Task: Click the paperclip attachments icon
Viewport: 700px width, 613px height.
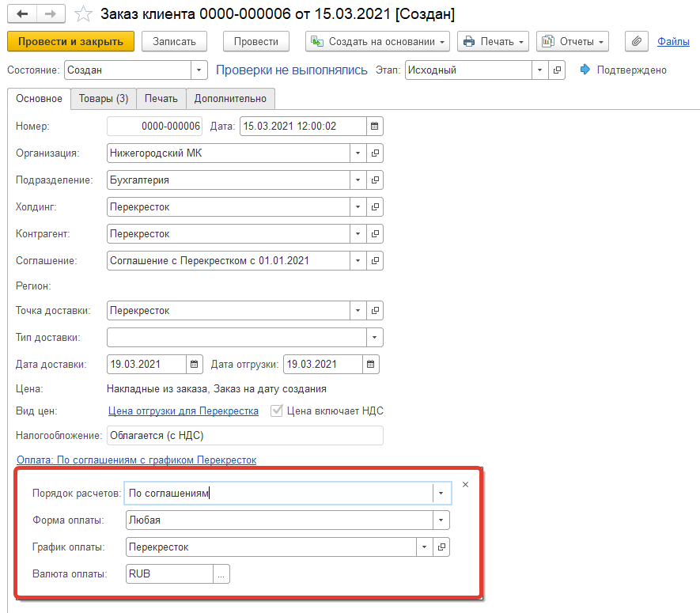Action: [636, 41]
